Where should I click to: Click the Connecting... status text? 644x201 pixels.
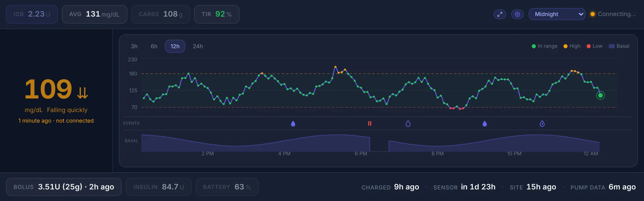(616, 14)
